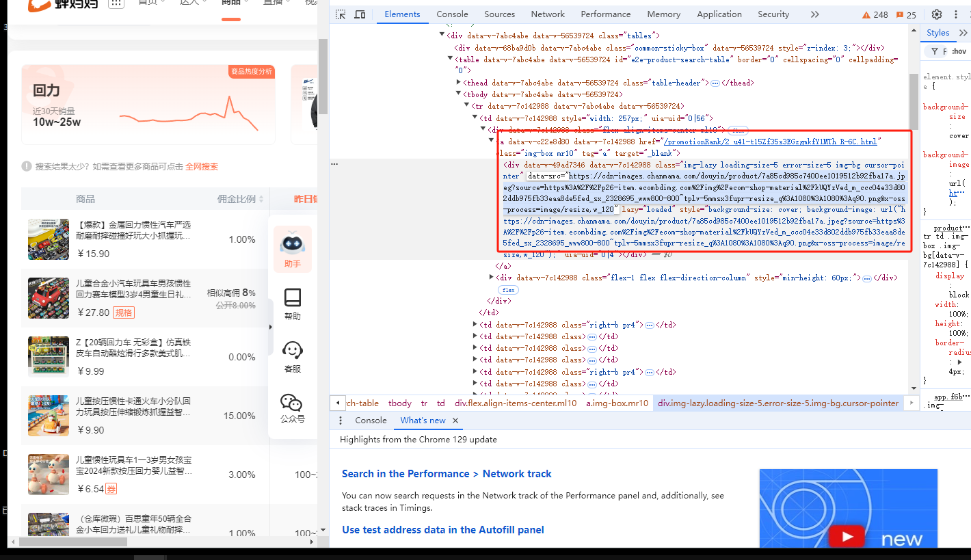Close the What's new drawer tab

click(x=455, y=421)
